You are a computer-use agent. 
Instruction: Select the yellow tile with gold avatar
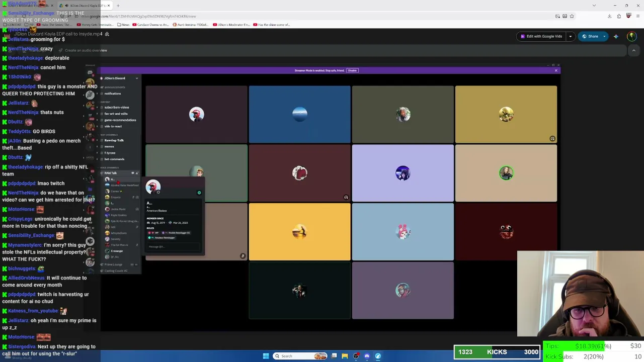(506, 114)
